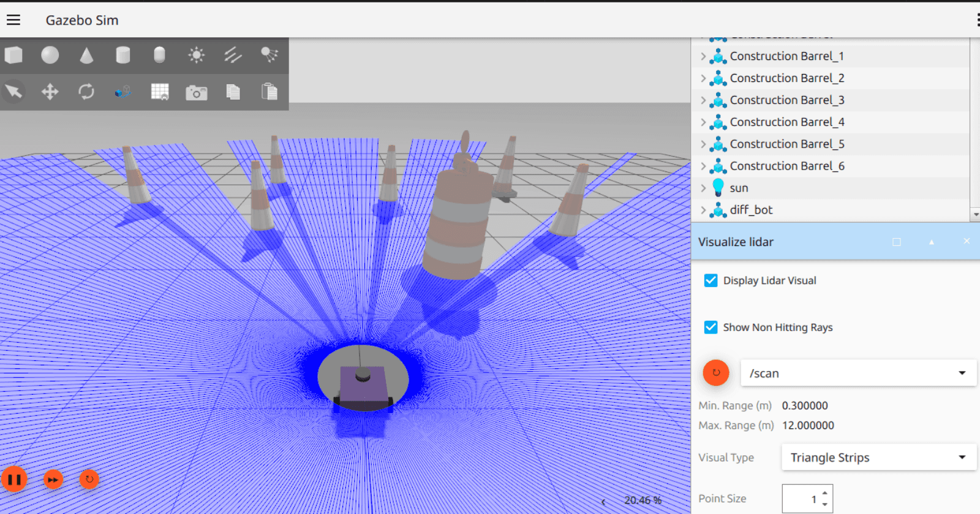Open the grid configuration icon

tap(160, 92)
